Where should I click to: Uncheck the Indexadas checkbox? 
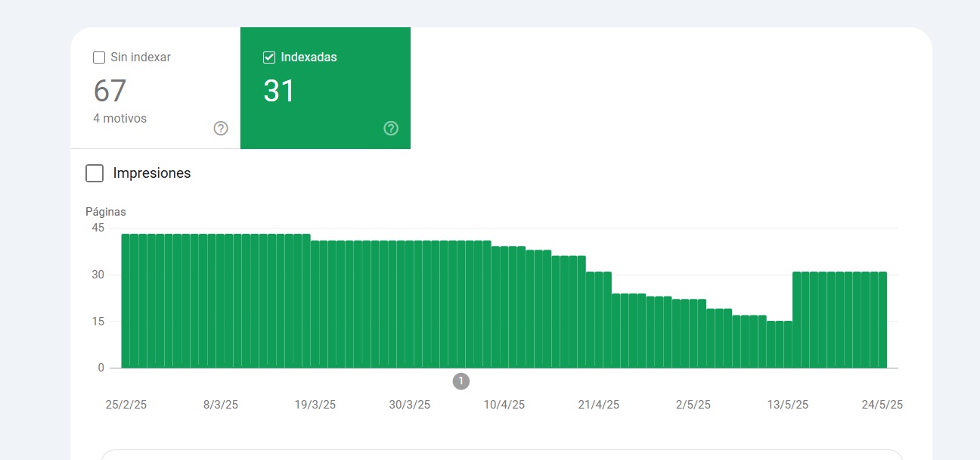pyautogui.click(x=269, y=57)
